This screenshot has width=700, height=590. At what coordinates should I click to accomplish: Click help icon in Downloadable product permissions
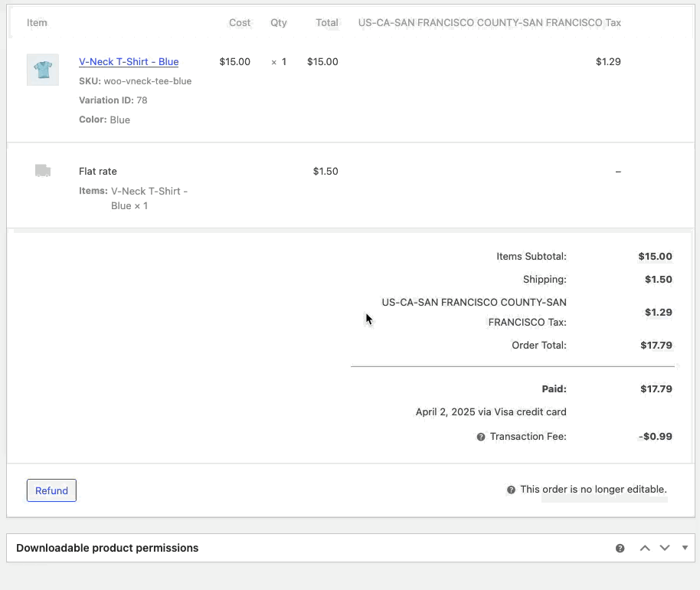tap(620, 548)
